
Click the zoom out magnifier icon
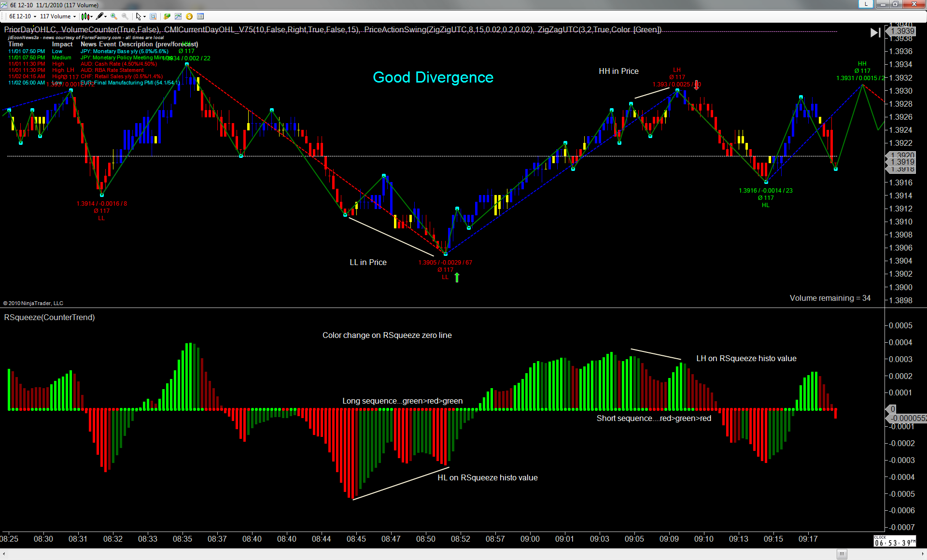(125, 16)
